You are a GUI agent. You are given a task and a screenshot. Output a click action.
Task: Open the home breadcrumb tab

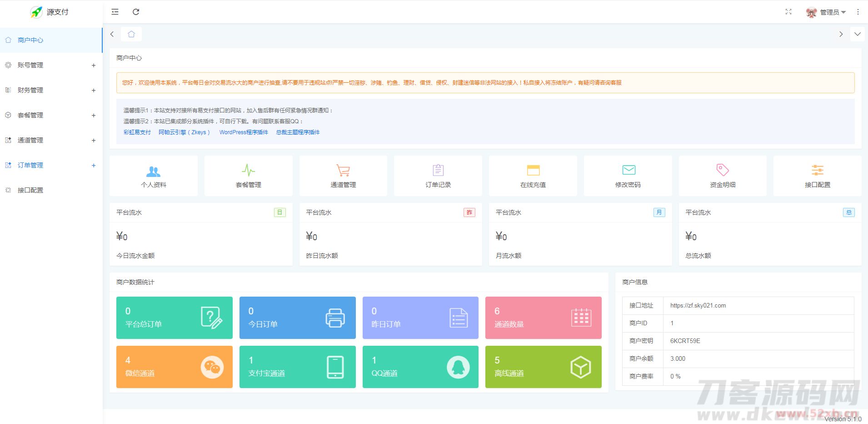tap(131, 34)
